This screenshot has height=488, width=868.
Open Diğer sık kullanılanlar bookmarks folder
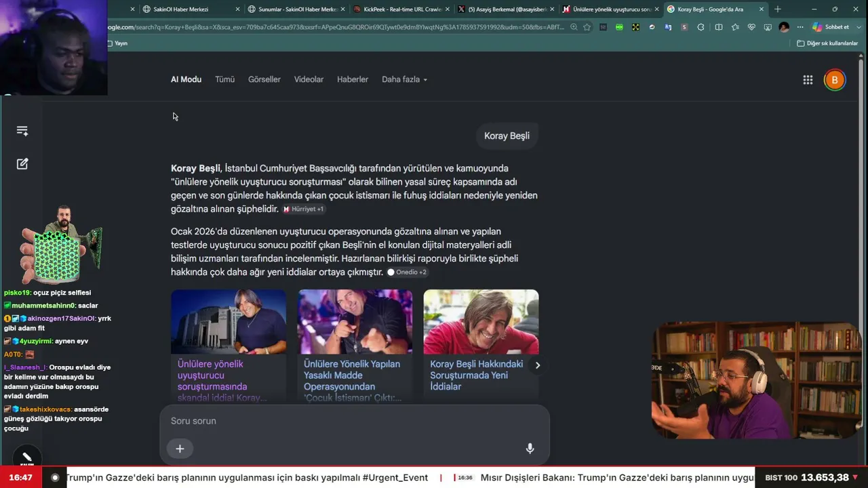click(827, 43)
